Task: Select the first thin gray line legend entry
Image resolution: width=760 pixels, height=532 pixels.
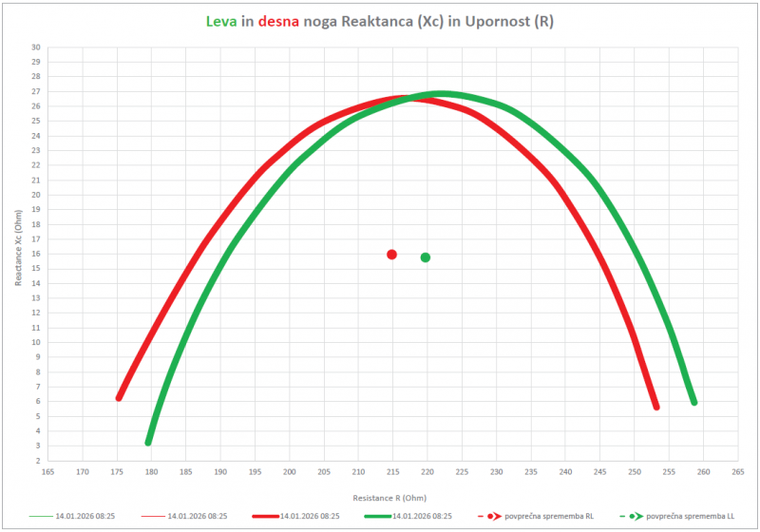Action: (x=42, y=516)
